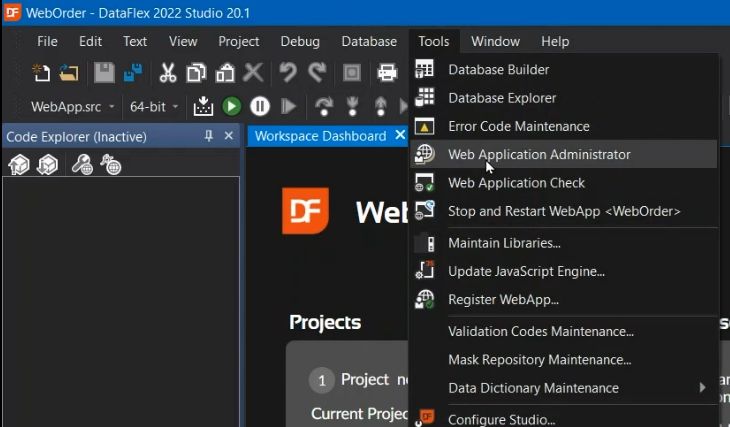Close the Workspace Dashboard tab

point(400,135)
